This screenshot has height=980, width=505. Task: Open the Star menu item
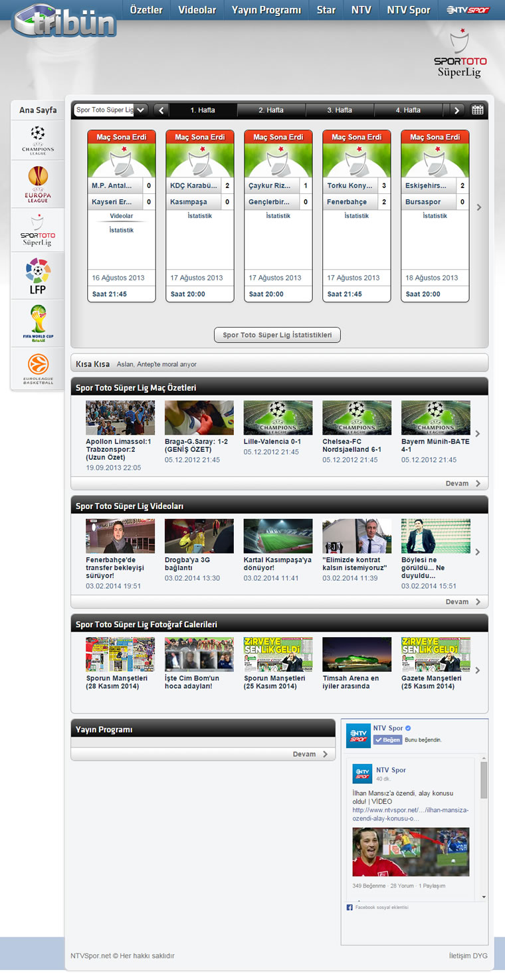coord(326,10)
